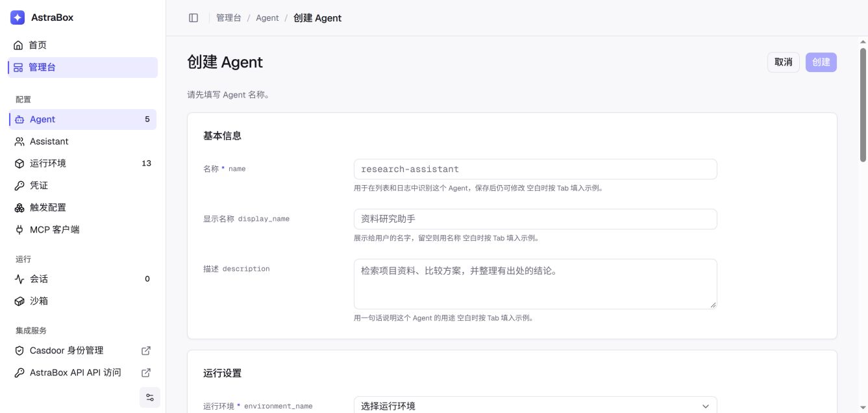Click the key icon beside 凭证

(19, 186)
